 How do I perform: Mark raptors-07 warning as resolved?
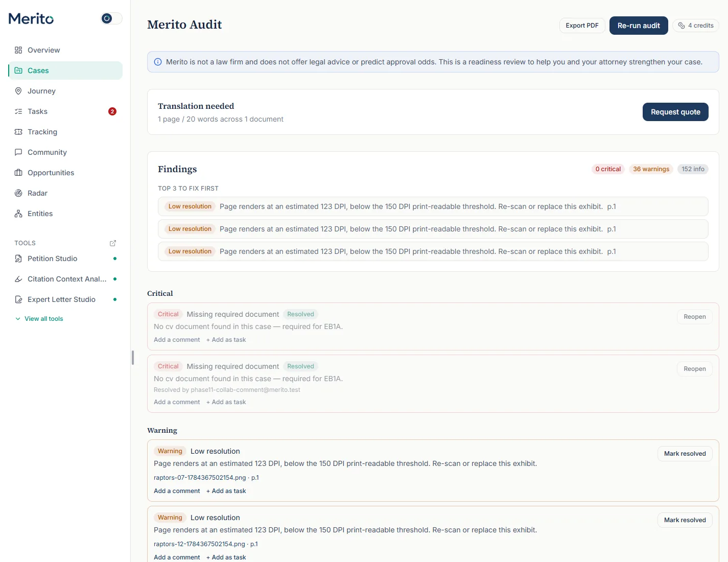tap(685, 454)
